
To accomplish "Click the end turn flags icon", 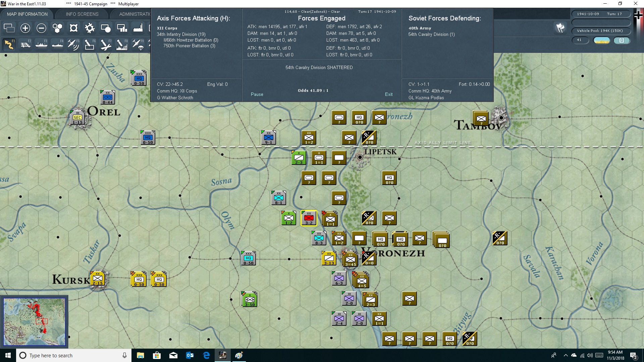I will coord(560,28).
